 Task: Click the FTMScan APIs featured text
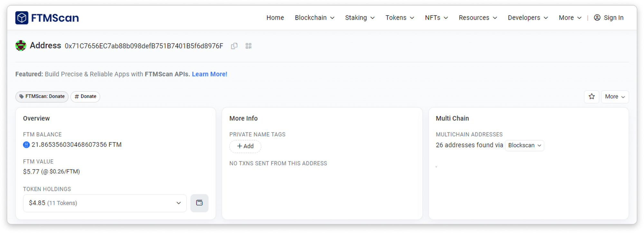167,74
